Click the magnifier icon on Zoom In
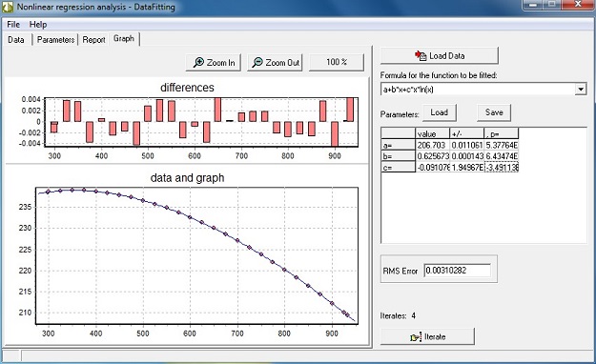The width and height of the screenshot is (596, 364). click(x=198, y=62)
